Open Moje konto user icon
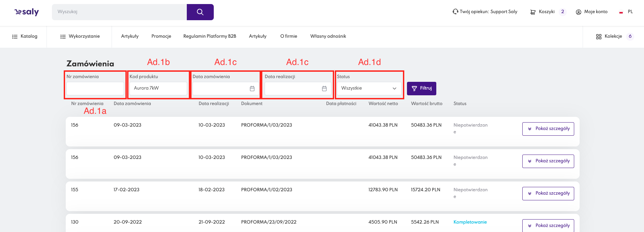644x232 pixels. [x=579, y=12]
